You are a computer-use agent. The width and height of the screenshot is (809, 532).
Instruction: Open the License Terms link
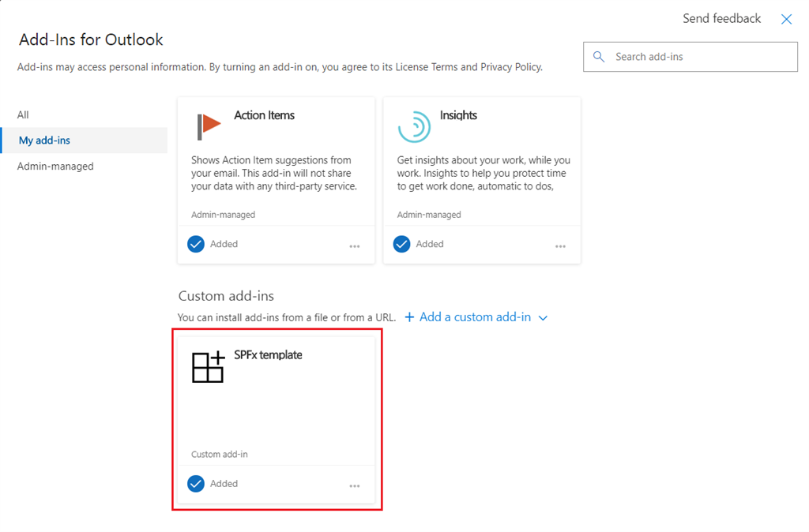tap(422, 67)
